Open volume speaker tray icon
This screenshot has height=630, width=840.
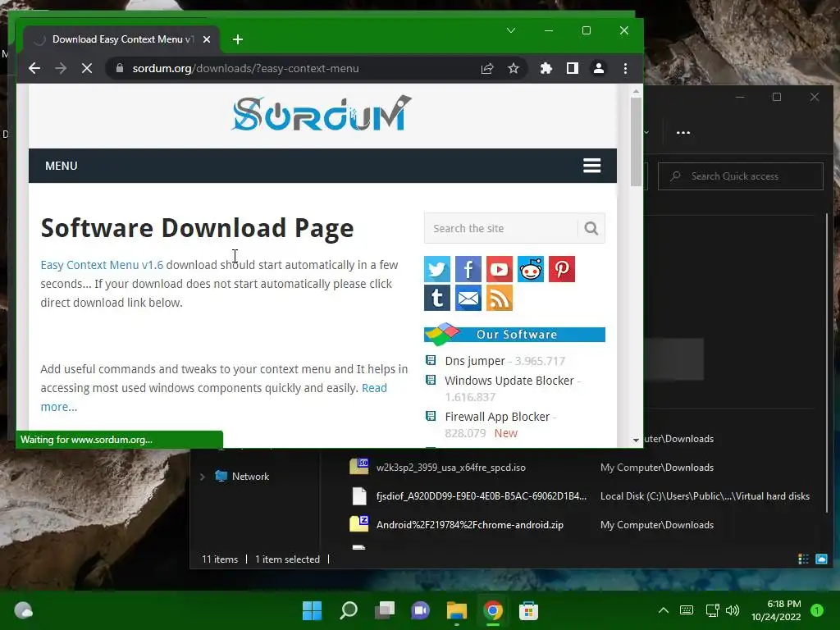click(733, 610)
